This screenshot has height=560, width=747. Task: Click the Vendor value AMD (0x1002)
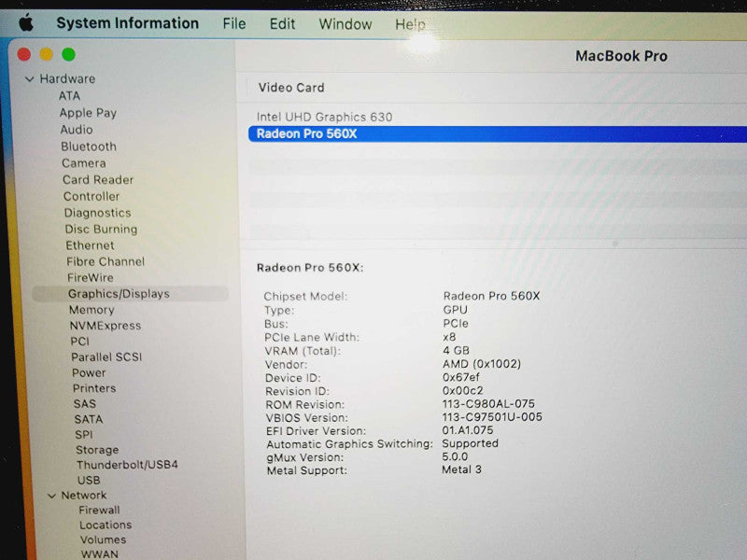(x=482, y=364)
